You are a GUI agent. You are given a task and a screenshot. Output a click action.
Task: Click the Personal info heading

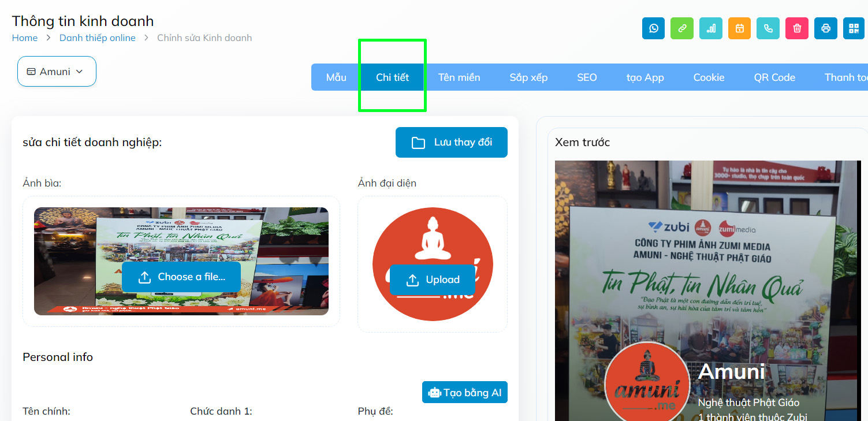coord(58,357)
